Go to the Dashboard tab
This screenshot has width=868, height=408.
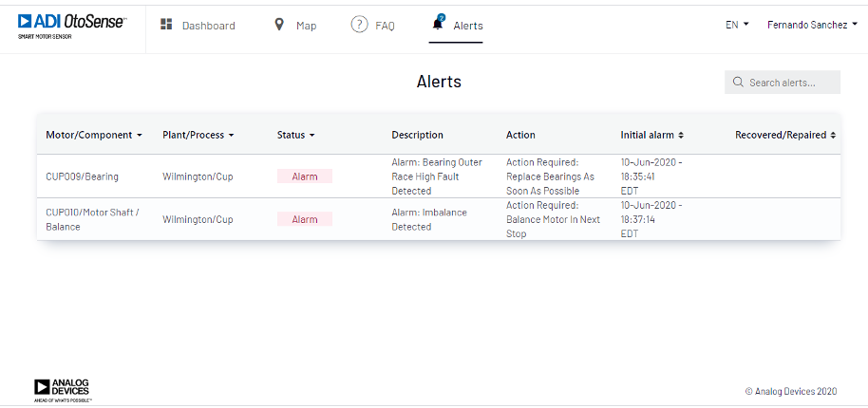click(208, 26)
